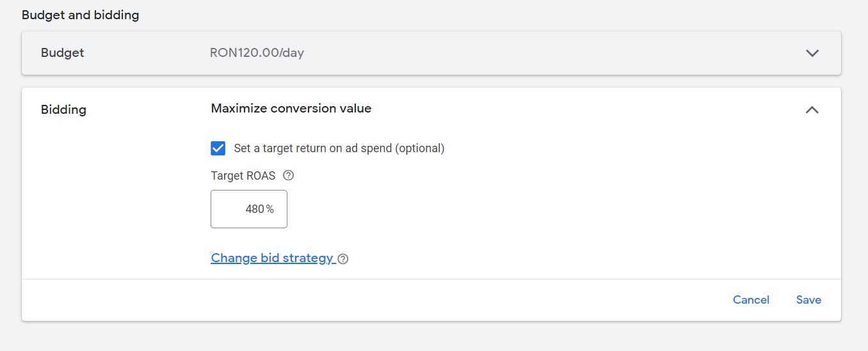Image resolution: width=868 pixels, height=351 pixels.
Task: Click the 'Budget and bidding' page heading
Action: click(x=80, y=15)
